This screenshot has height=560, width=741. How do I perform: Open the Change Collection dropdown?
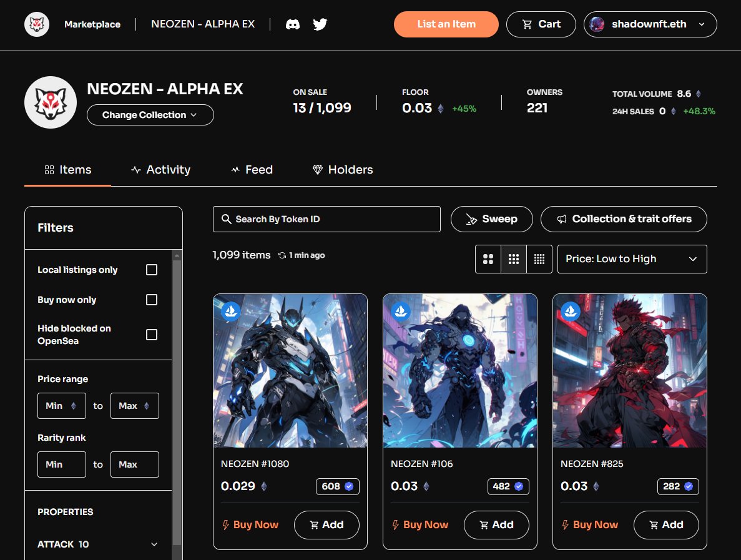tap(150, 115)
